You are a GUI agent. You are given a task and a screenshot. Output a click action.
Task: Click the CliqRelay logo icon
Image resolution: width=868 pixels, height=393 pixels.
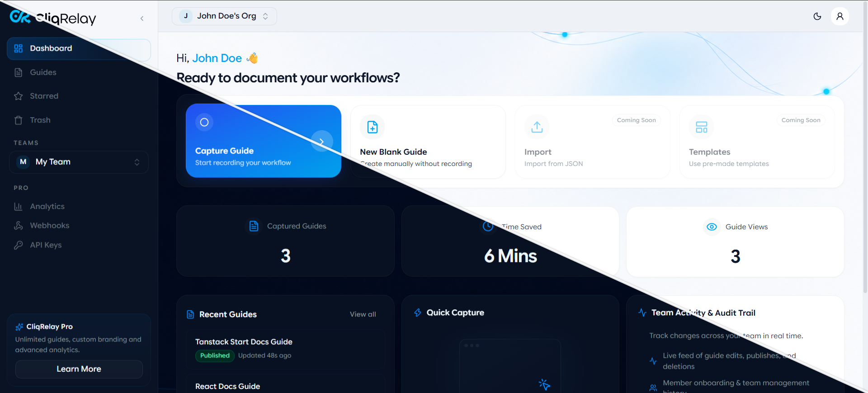coord(20,17)
